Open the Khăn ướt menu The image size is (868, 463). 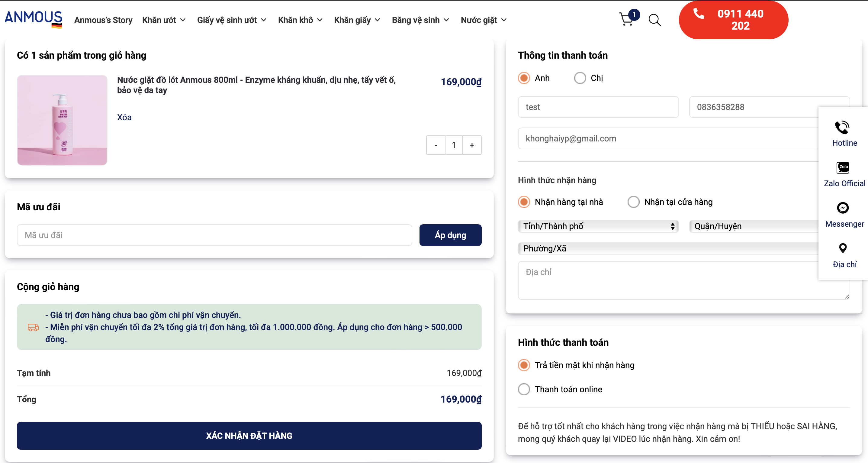click(164, 20)
